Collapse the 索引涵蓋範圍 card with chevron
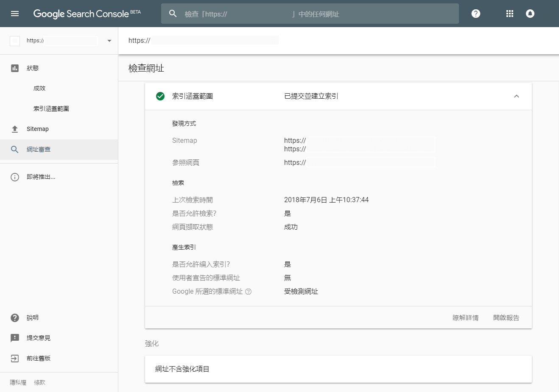The height and width of the screenshot is (392, 559). click(517, 96)
